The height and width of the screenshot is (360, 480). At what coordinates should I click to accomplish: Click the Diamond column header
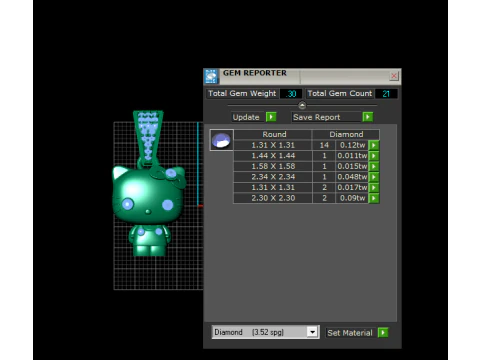pyautogui.click(x=346, y=134)
